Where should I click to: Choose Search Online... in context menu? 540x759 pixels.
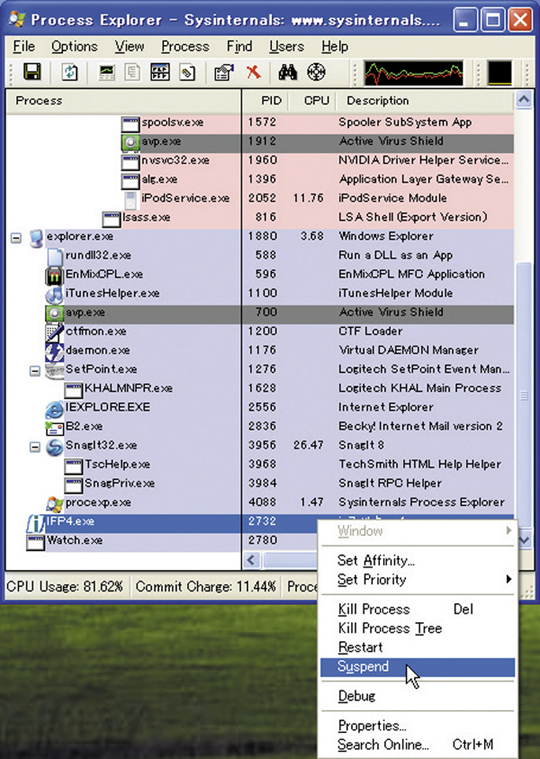click(418, 744)
